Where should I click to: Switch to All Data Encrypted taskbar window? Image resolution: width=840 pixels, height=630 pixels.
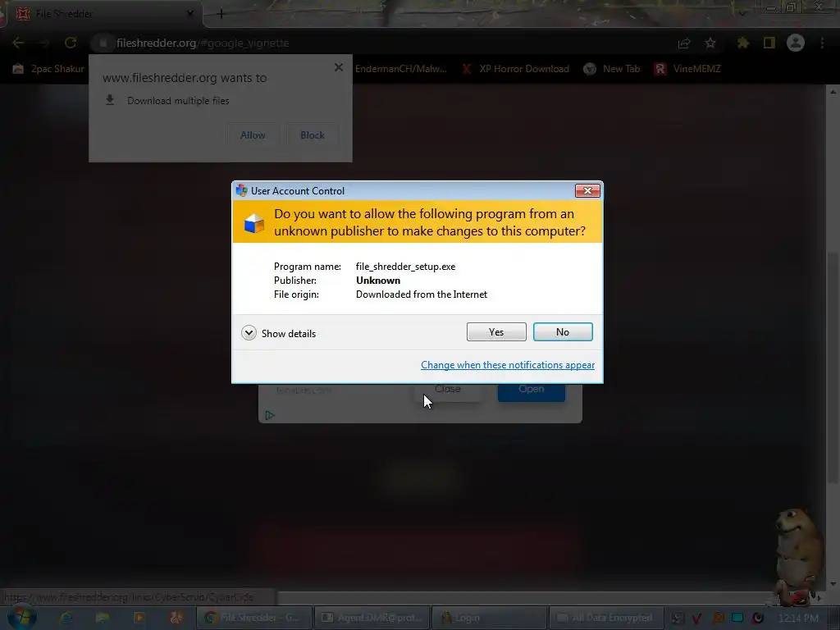click(606, 618)
